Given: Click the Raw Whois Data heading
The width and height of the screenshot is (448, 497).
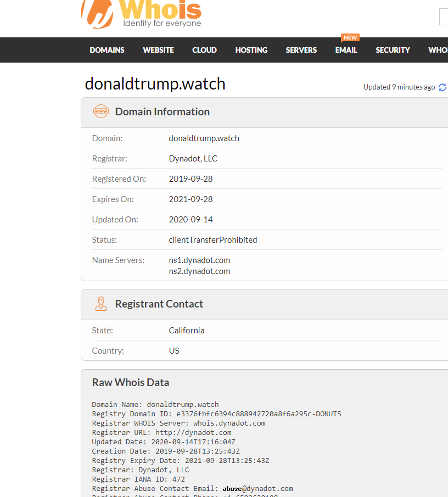Looking at the screenshot, I should pos(131,382).
